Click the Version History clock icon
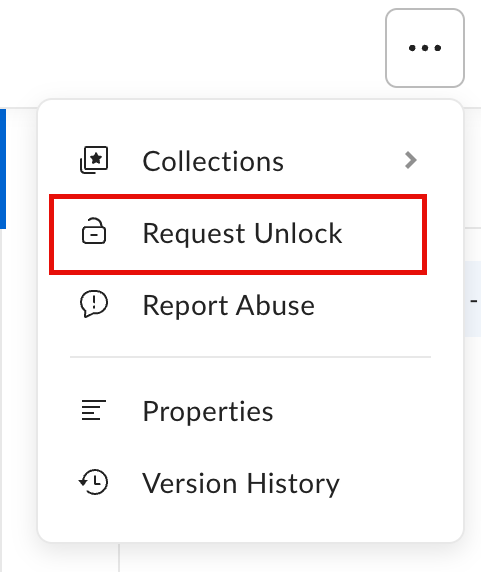The height and width of the screenshot is (572, 481). tap(93, 482)
